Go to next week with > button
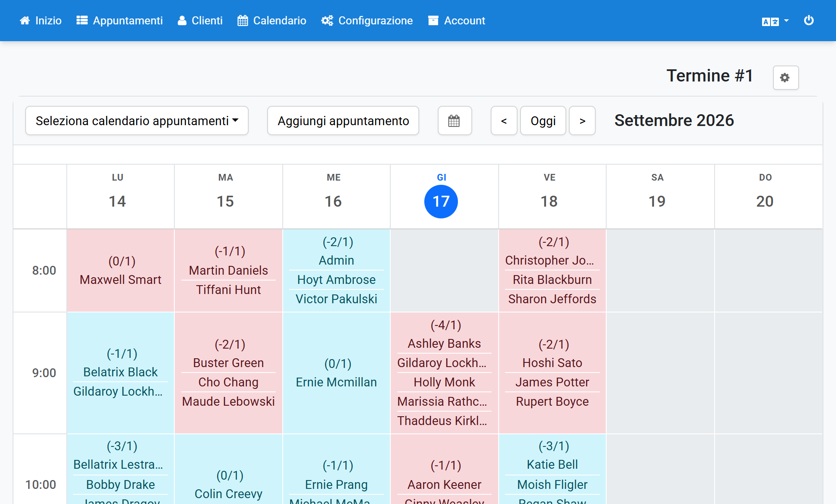This screenshot has width=836, height=504. (582, 121)
